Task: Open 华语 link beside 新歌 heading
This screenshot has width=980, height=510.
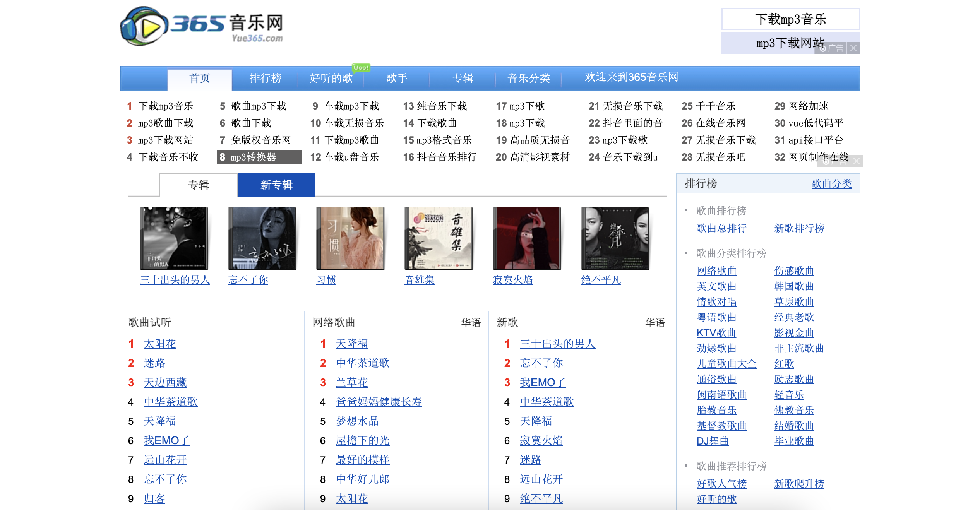Action: (655, 323)
